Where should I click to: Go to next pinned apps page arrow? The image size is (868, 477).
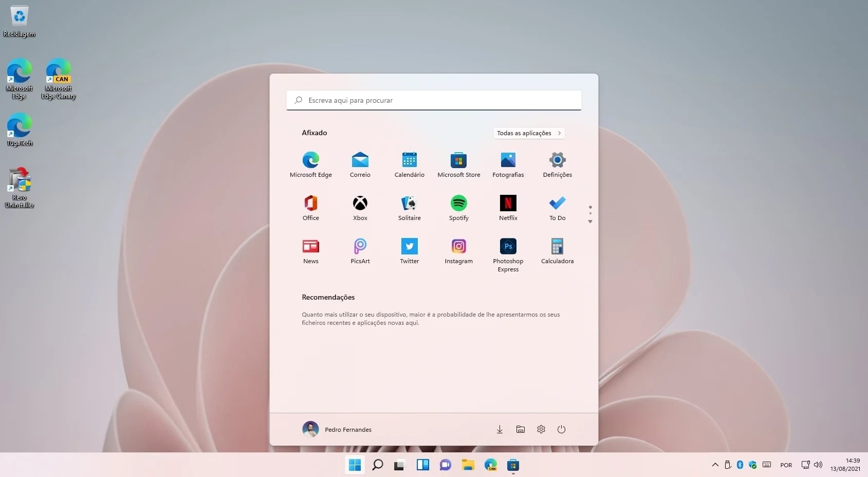590,222
